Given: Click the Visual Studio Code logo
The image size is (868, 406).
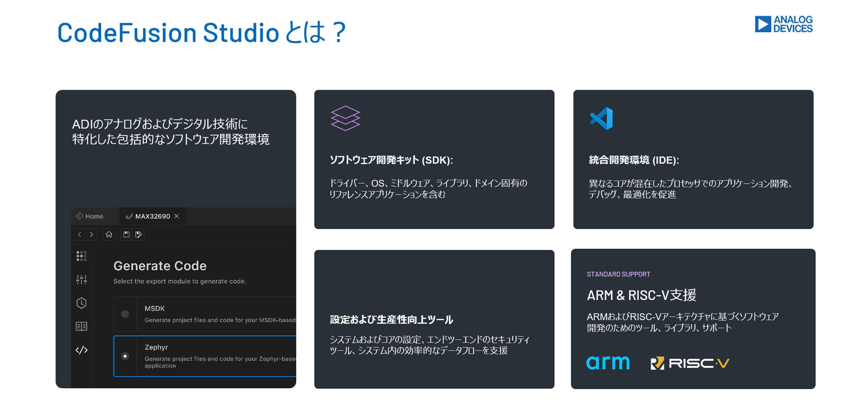Looking at the screenshot, I should [601, 118].
